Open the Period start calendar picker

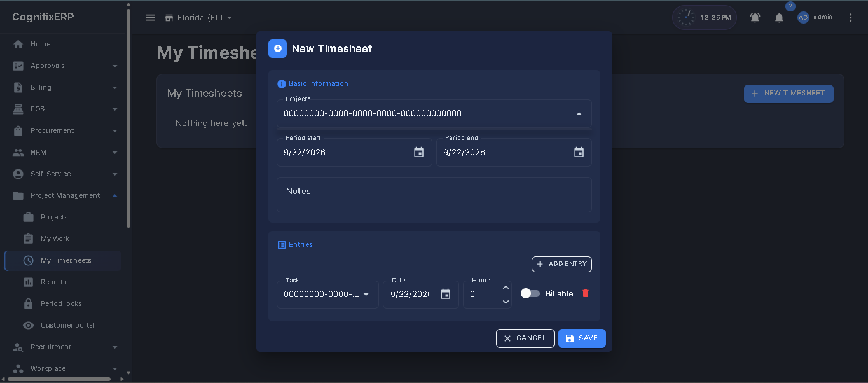(418, 152)
